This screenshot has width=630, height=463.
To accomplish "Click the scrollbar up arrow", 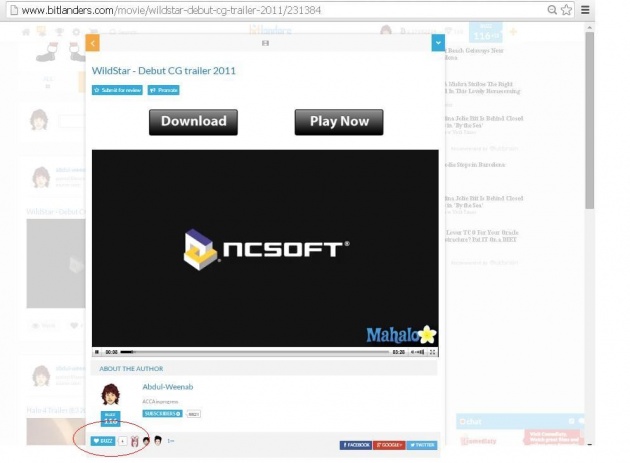I will click(589, 27).
